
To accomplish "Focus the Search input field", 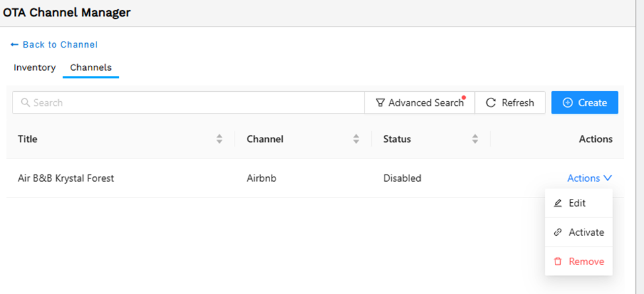I will coord(188,102).
